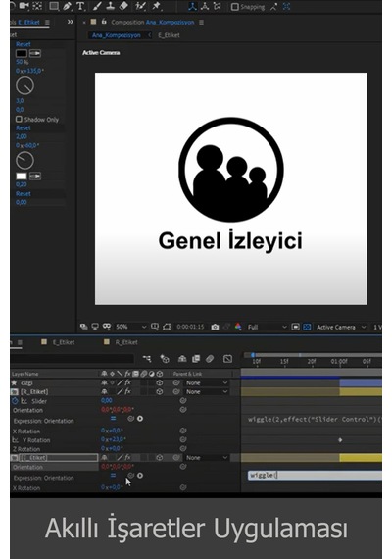Toggle Shadow Only checkbox
The image size is (392, 559).
tap(19, 119)
